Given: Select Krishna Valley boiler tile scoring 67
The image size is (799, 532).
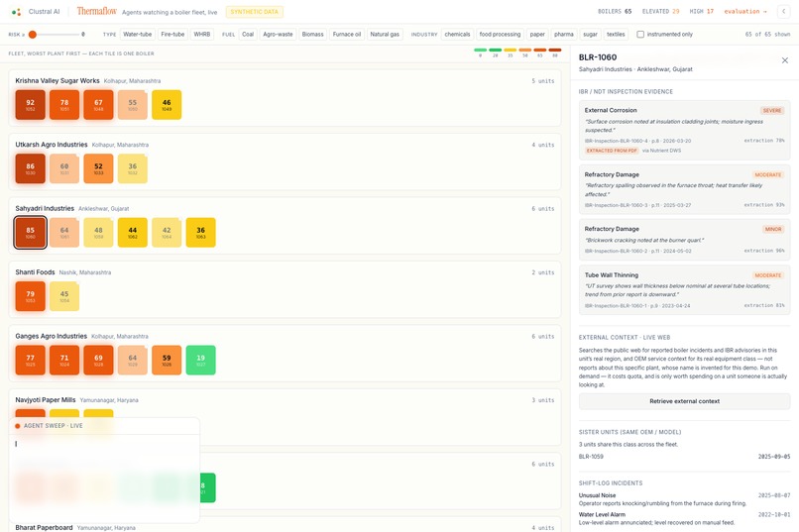Looking at the screenshot, I should tap(98, 105).
